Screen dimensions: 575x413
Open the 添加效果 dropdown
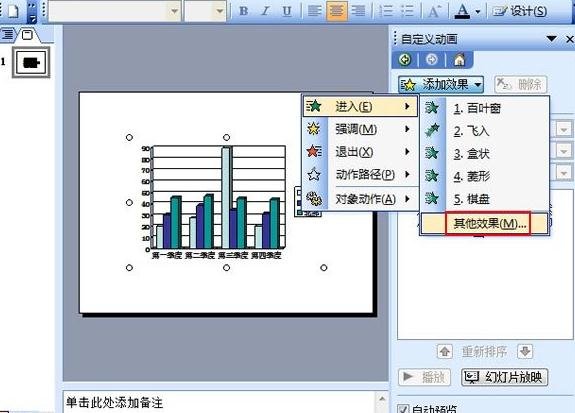(441, 85)
